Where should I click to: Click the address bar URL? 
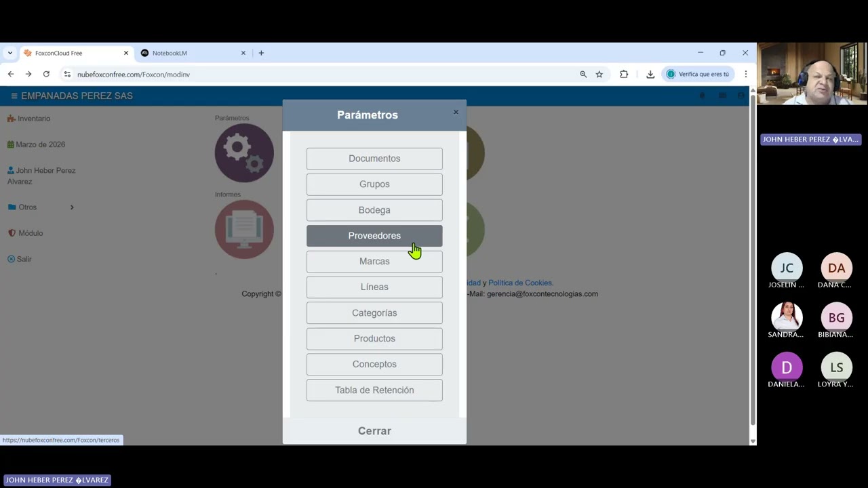click(134, 75)
